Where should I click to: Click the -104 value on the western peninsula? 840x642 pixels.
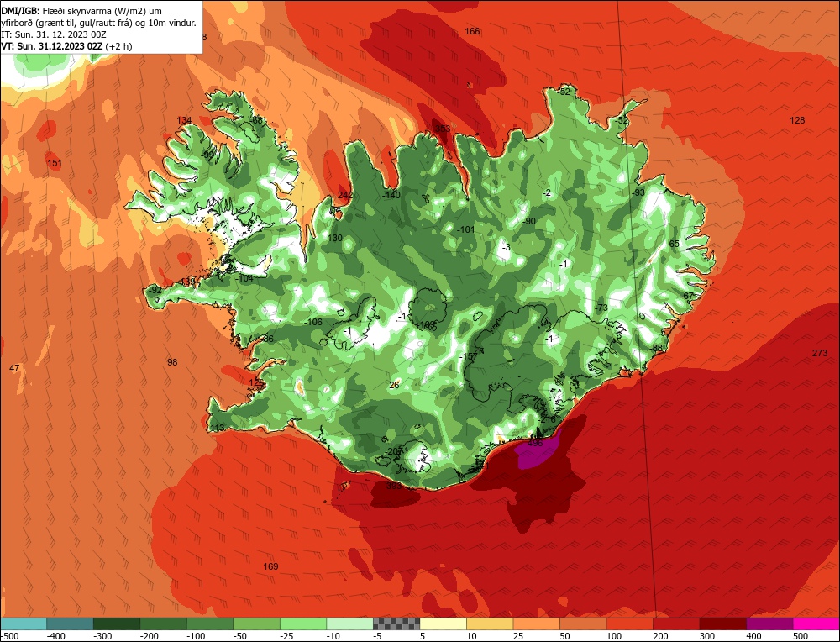[244, 278]
